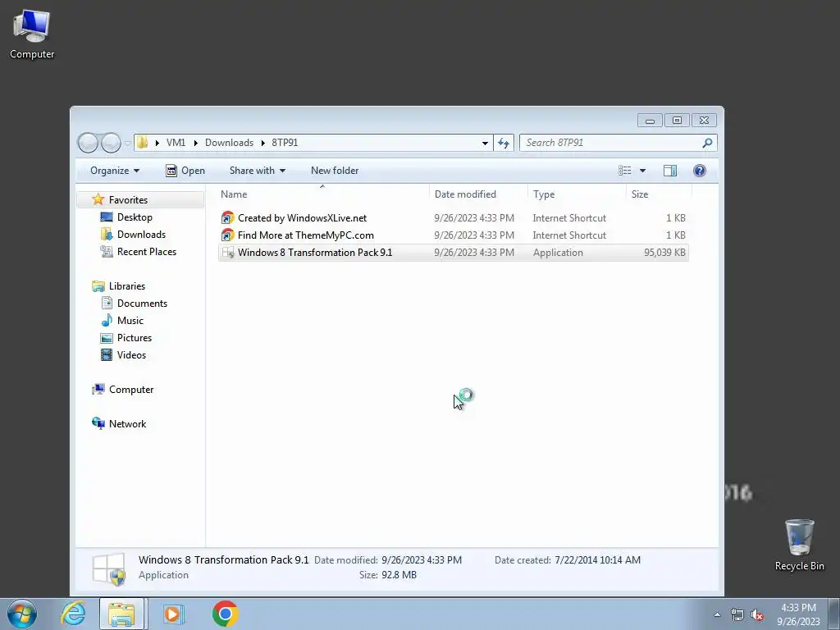Open the More view options dropdown
Viewport: 840px width, 630px height.
click(x=643, y=171)
